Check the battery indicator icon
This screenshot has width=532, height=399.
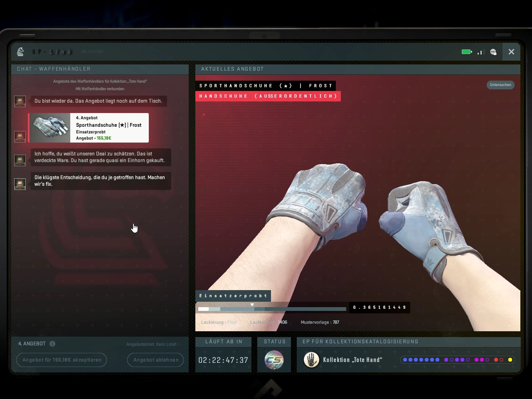click(467, 52)
